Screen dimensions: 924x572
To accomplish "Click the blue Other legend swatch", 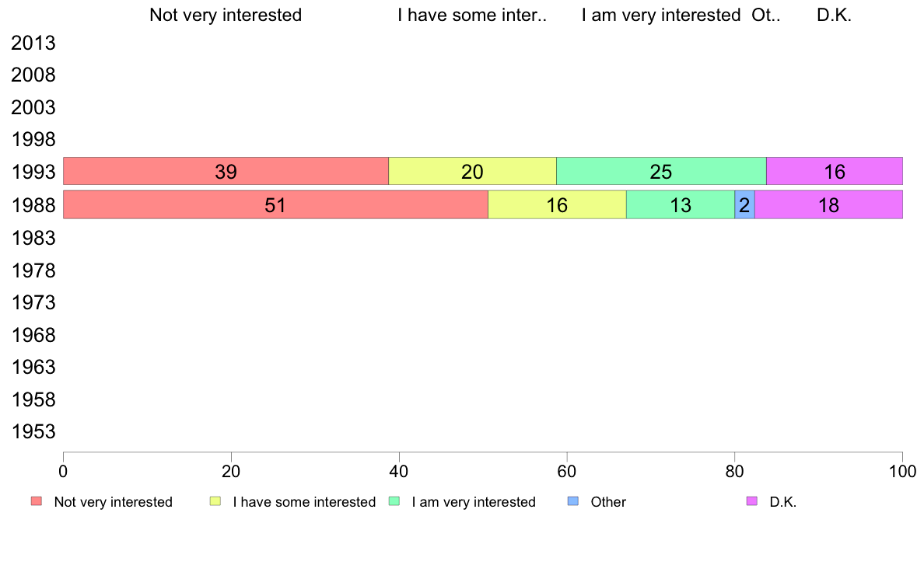I will coord(572,501).
